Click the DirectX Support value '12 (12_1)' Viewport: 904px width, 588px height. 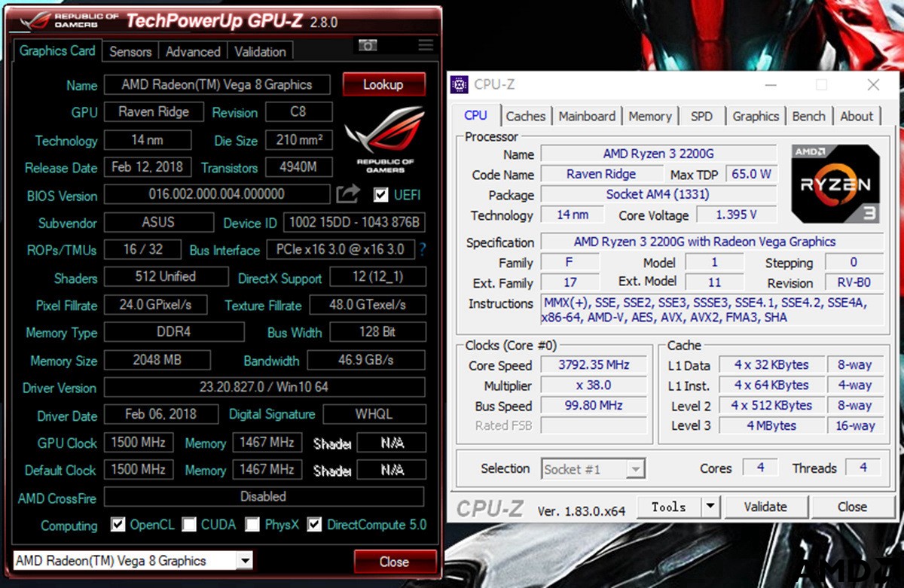tap(377, 277)
